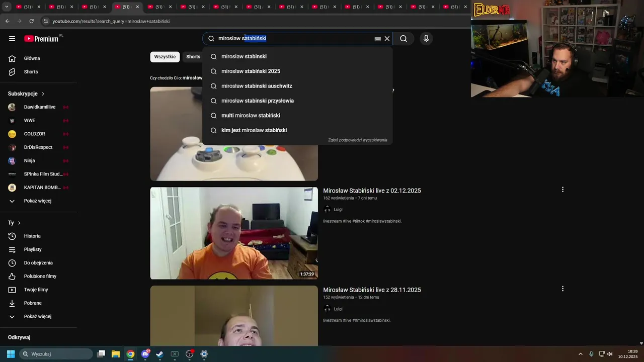This screenshot has height=362, width=644.
Task: Open Luigi channel under 28.11.2025 video
Action: pos(338,309)
